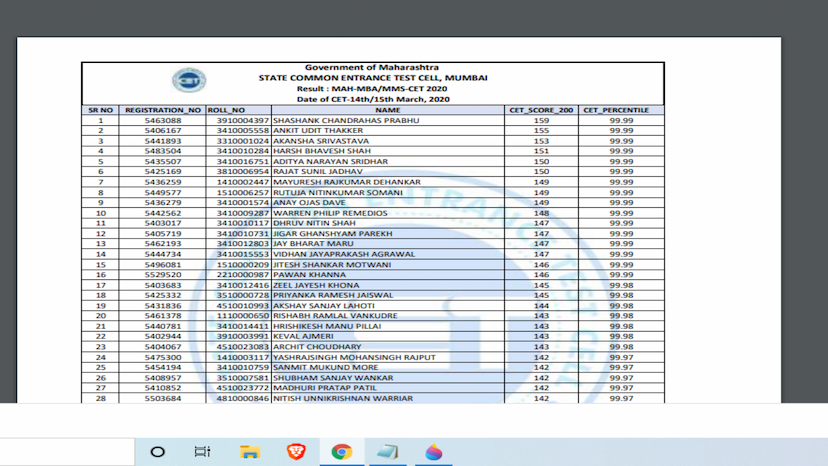Screen dimensions: 828x466
Task: Select the SR NO column header
Action: 100,110
